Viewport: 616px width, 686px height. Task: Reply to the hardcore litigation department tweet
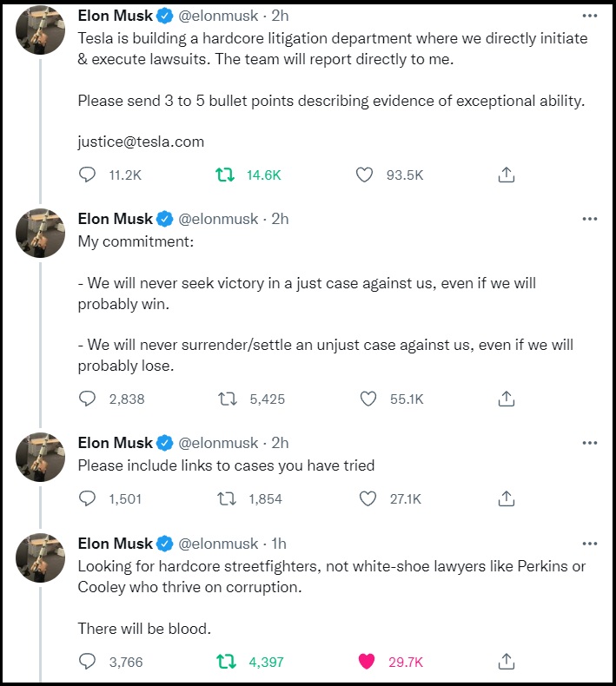coord(87,175)
